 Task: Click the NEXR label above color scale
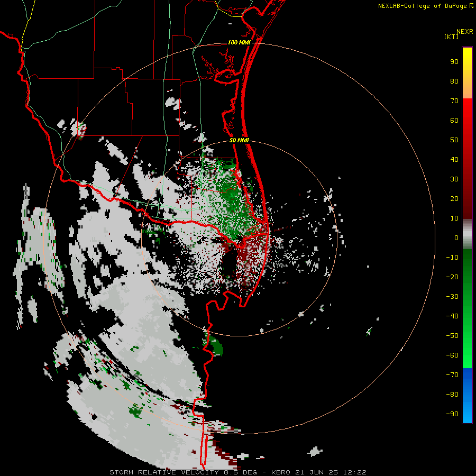point(465,32)
